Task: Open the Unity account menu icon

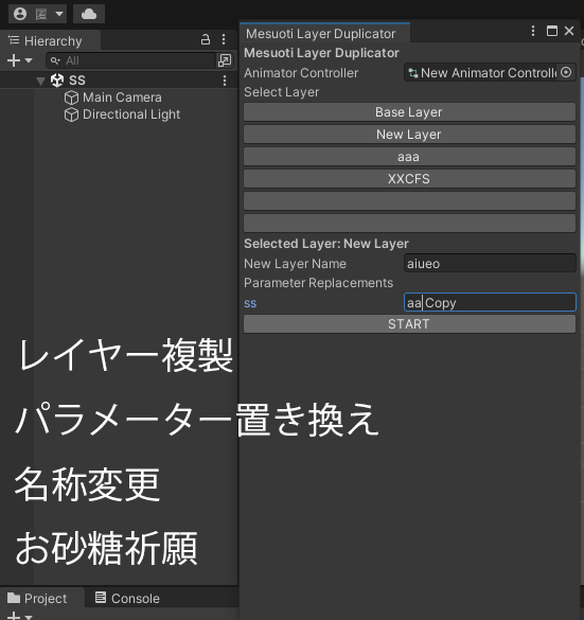Action: [20, 14]
